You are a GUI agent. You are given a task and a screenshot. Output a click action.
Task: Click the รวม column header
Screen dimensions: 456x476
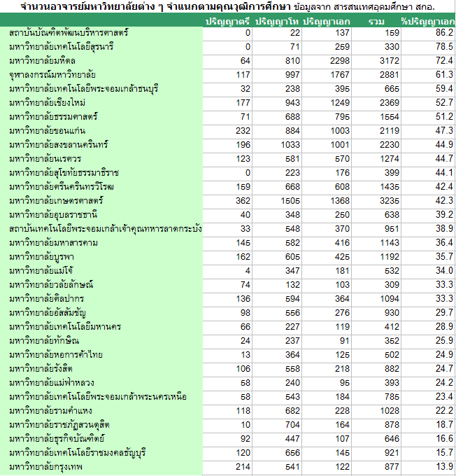tap(376, 22)
